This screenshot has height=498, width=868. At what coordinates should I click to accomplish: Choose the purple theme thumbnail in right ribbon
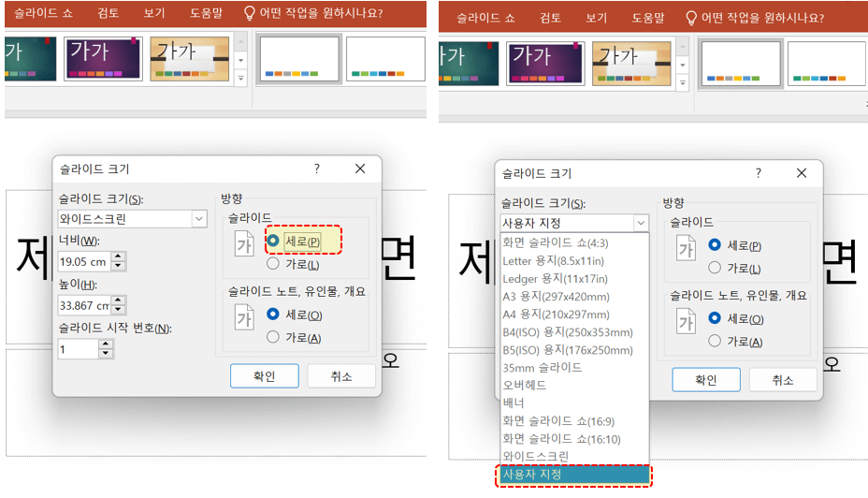point(544,63)
